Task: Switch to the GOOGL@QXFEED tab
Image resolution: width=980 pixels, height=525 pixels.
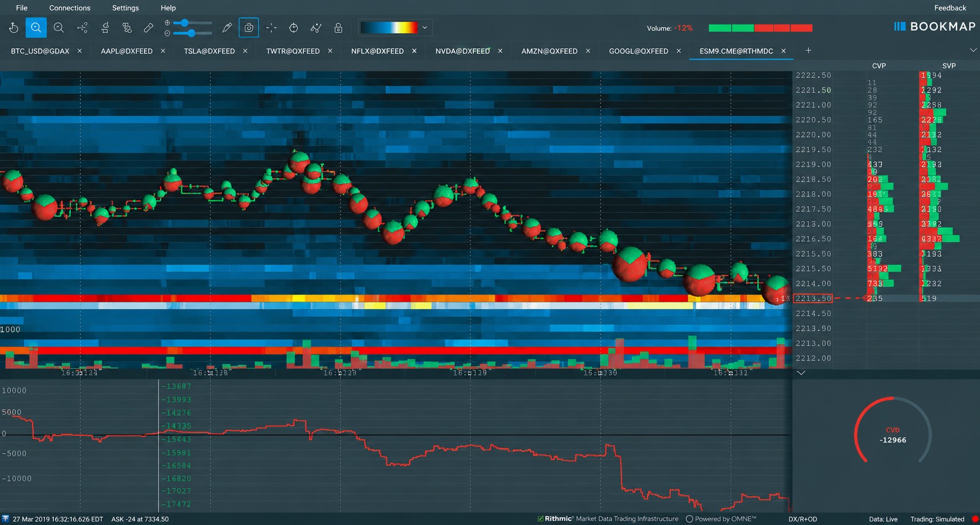Action: (x=638, y=51)
